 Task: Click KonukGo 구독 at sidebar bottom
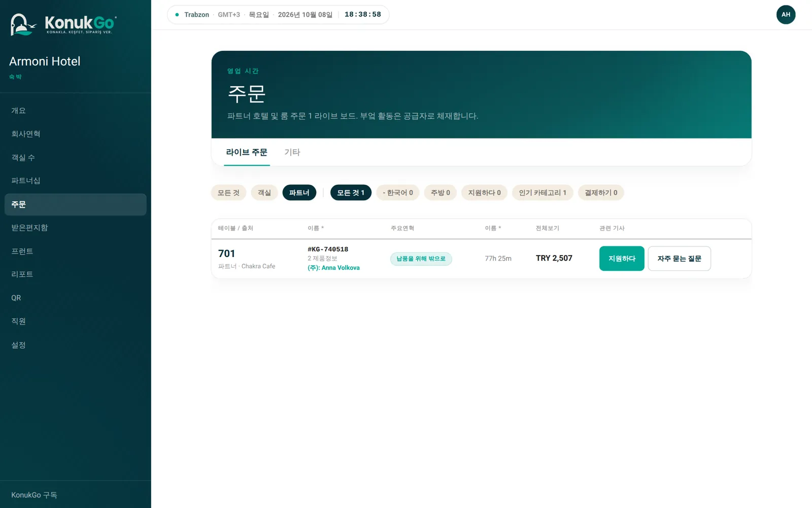pos(34,495)
